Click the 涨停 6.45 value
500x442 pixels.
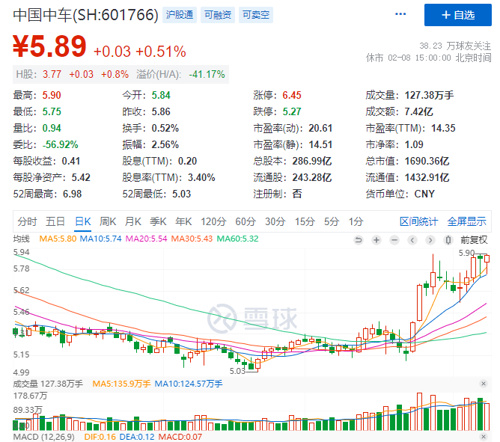(x=292, y=95)
